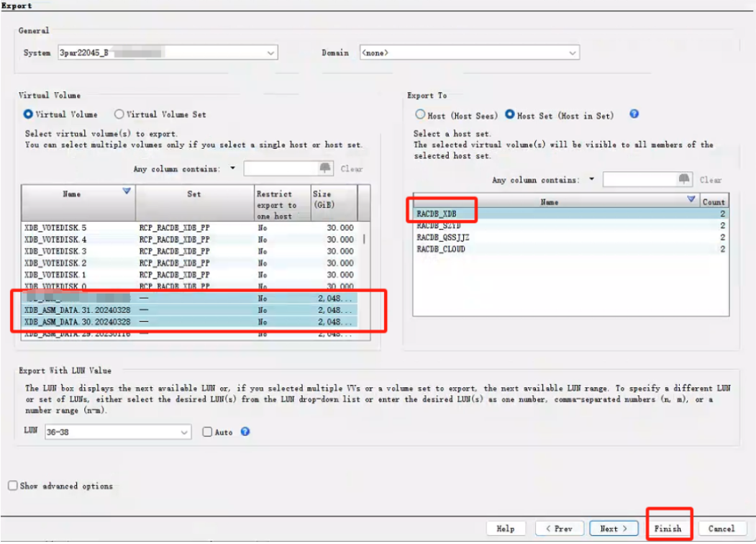Viewport: 756px width, 544px height.
Task: Click the Cancel button
Action: pos(721,529)
